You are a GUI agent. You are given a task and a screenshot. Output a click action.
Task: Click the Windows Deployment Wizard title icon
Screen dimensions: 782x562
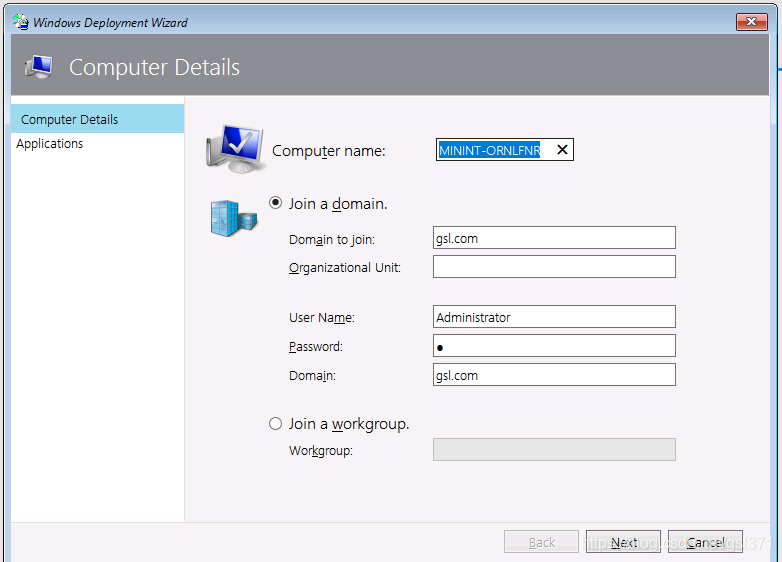pyautogui.click(x=21, y=22)
